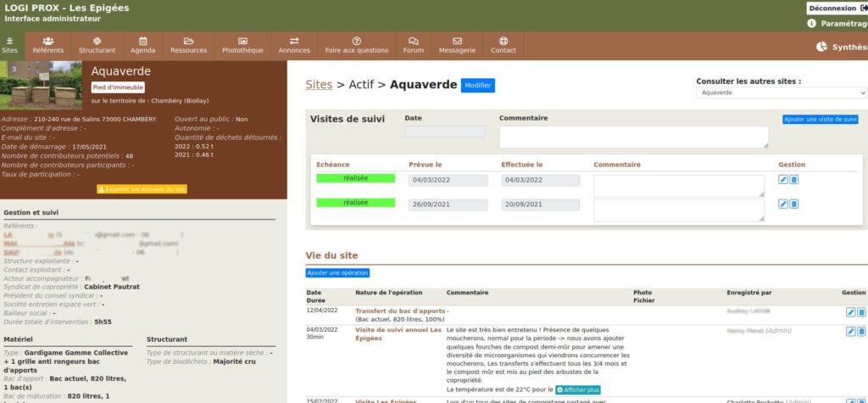The height and width of the screenshot is (403, 868).
Task: Click the blue Modifier button
Action: click(x=477, y=86)
